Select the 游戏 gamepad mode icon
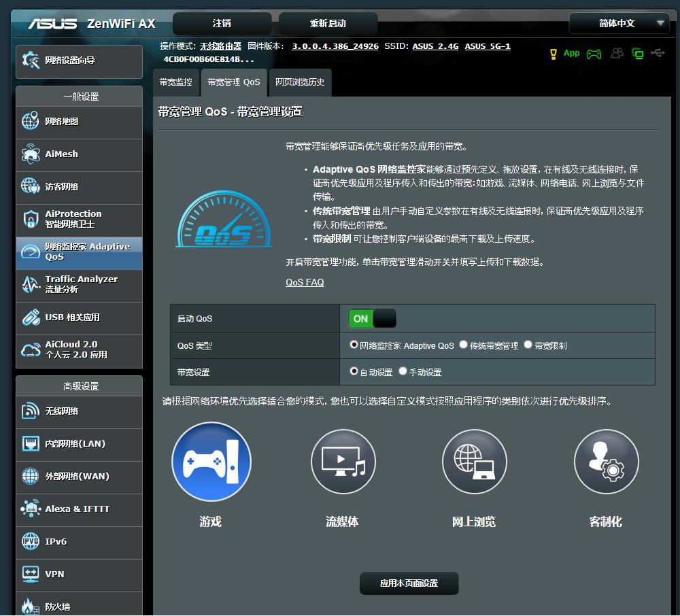The height and width of the screenshot is (616, 680). click(211, 461)
